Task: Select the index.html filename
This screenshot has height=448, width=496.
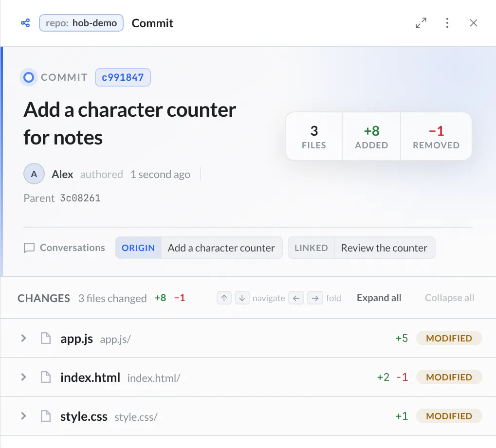Action: tap(90, 377)
